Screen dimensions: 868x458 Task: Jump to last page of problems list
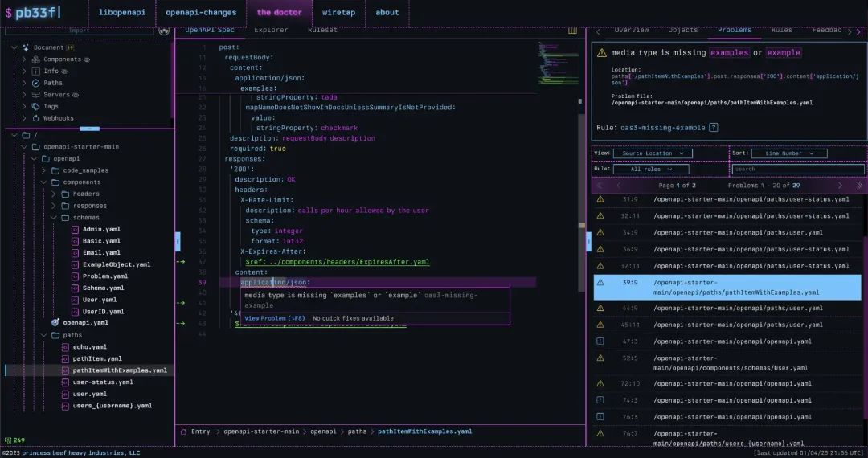point(858,186)
